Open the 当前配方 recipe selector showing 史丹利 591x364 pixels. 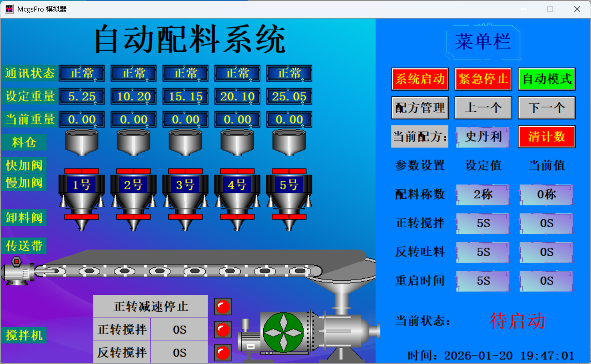click(x=483, y=137)
